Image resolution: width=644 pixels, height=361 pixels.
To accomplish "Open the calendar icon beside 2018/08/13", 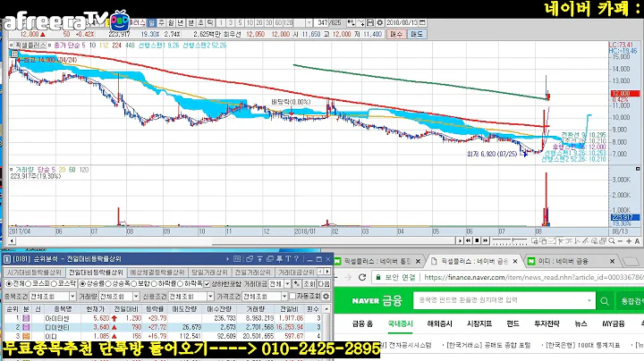I will 422,22.
